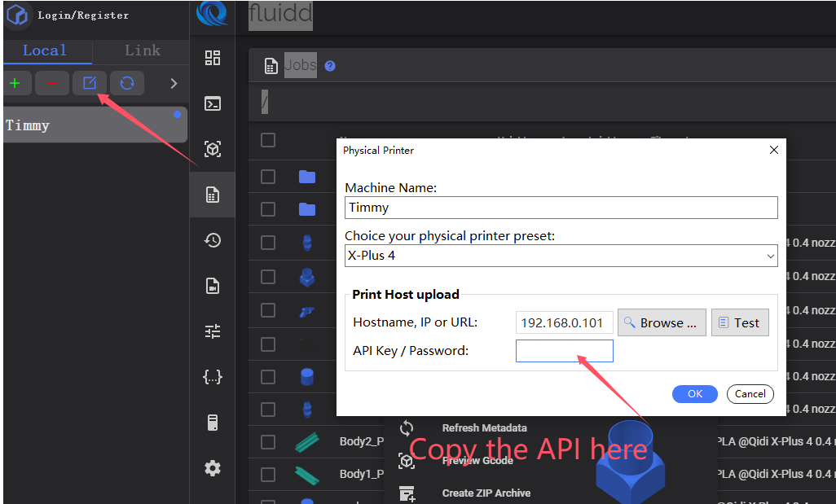Check the checkbox next to Body2_P
Image resolution: width=836 pixels, height=504 pixels.
268,441
